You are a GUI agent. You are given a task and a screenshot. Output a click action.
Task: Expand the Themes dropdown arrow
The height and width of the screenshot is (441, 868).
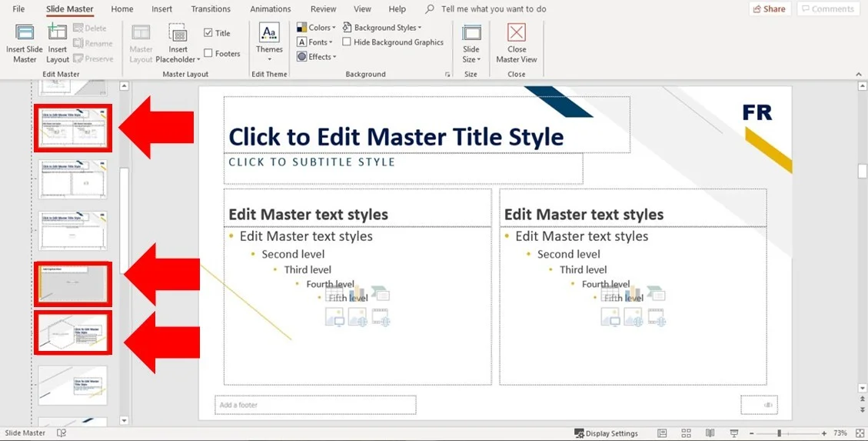click(270, 59)
